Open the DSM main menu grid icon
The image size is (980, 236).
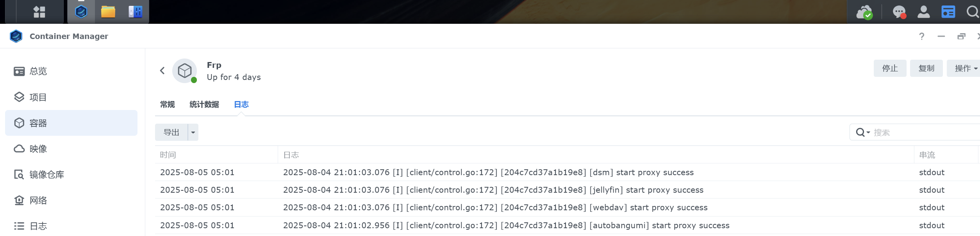39,12
